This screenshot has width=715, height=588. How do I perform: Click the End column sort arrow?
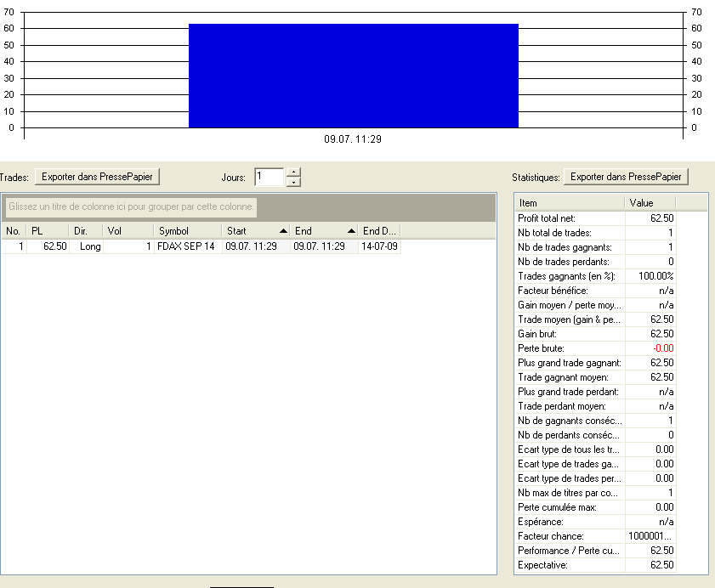pyautogui.click(x=351, y=231)
